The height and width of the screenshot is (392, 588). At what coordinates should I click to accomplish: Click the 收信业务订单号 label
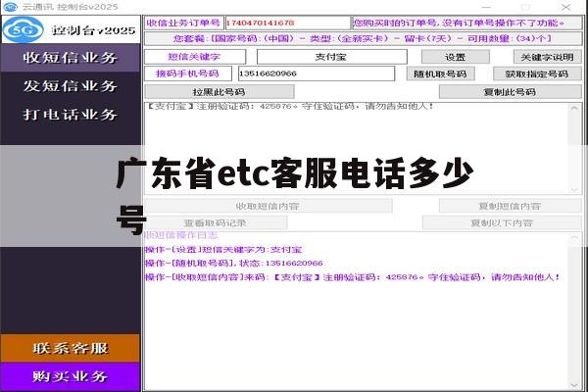click(183, 23)
